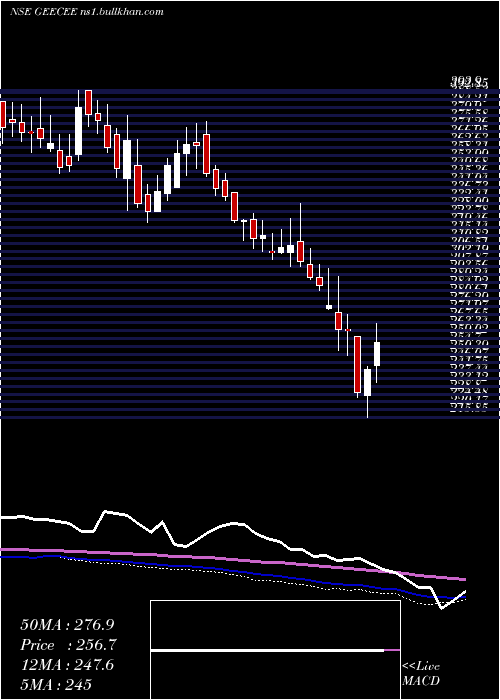Click the solid blue moving average line
This screenshot has width=500, height=700.
pos(233,572)
